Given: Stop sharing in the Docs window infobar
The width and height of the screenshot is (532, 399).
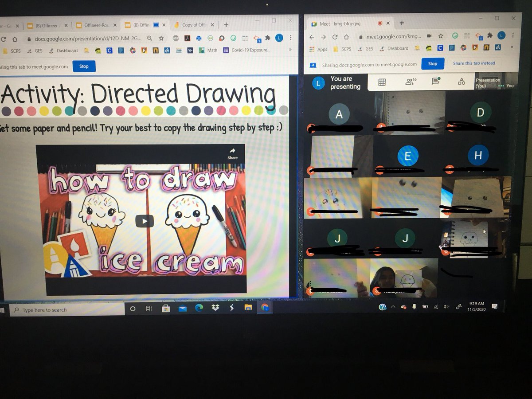Looking at the screenshot, I should point(84,66).
